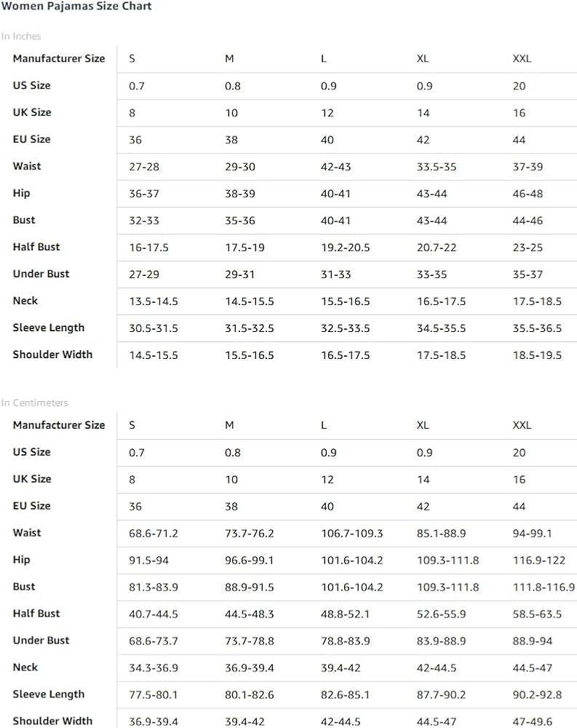Click the 106.7-109.3 waist value in centimeters
The height and width of the screenshot is (728, 577).
(352, 534)
